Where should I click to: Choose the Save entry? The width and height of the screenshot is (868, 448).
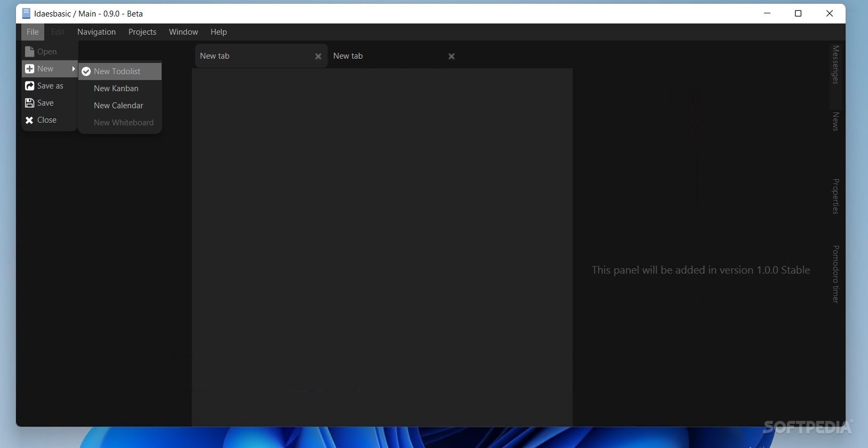click(50, 103)
